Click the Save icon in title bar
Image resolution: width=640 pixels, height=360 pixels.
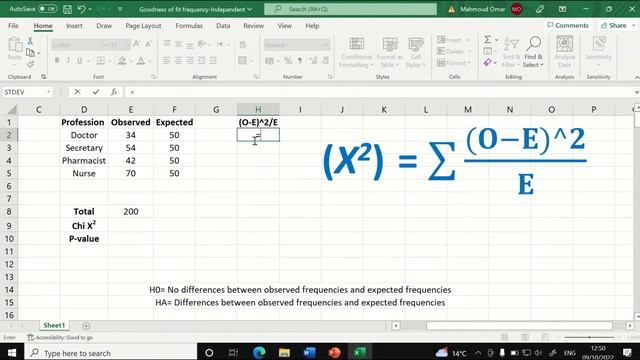click(67, 9)
